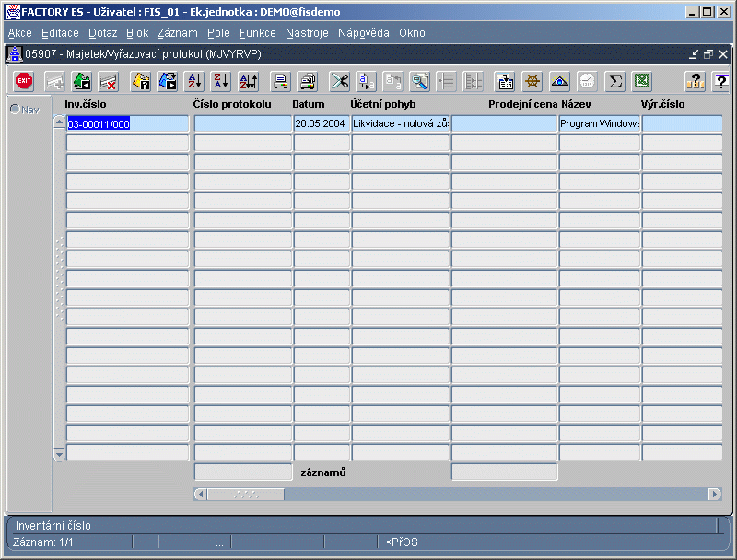
Task: Click the 'Likvidace - nulová zů' cell
Action: click(401, 123)
